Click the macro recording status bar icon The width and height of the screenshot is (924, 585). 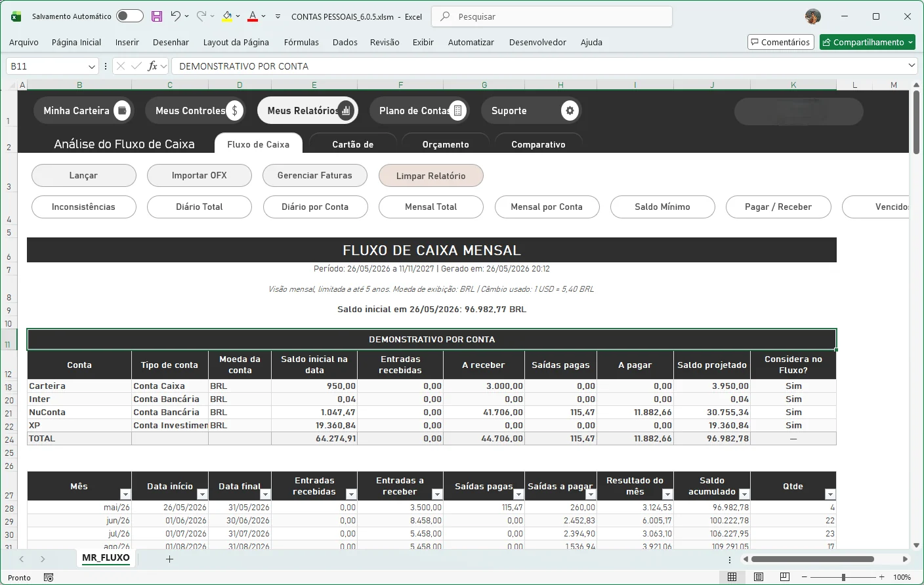tap(48, 577)
